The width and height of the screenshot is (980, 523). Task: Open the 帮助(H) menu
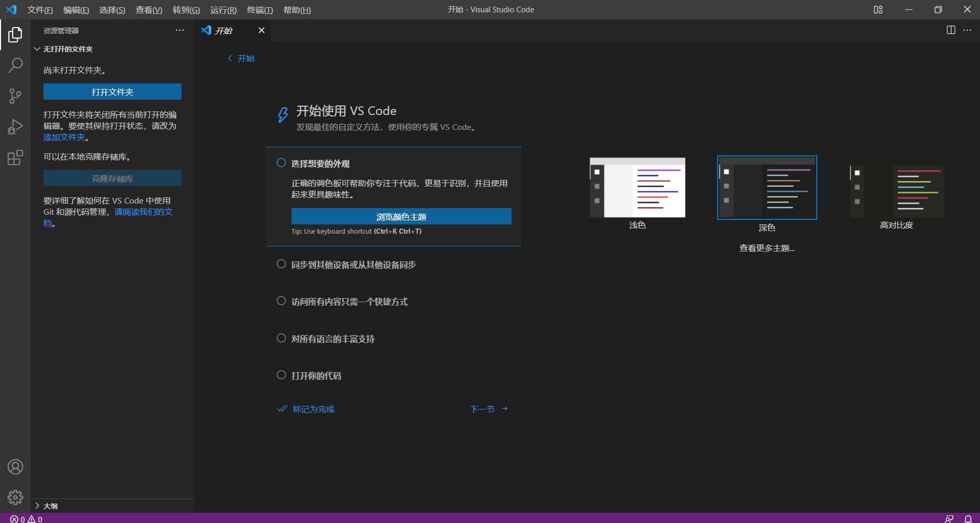pos(297,10)
